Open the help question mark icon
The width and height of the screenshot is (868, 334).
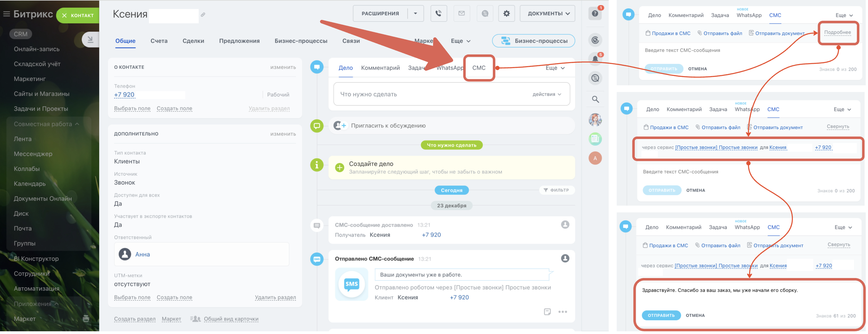coord(595,13)
